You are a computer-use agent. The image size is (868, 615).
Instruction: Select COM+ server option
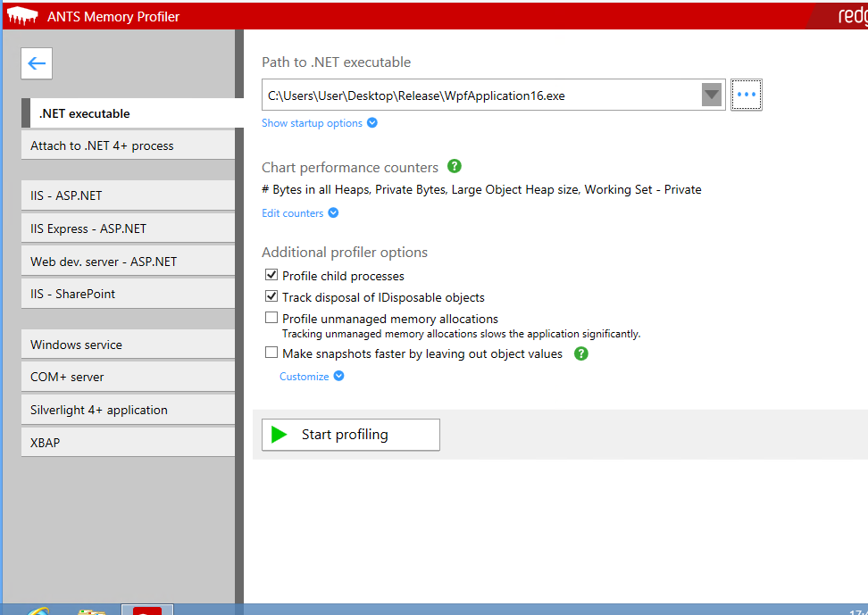coord(128,377)
